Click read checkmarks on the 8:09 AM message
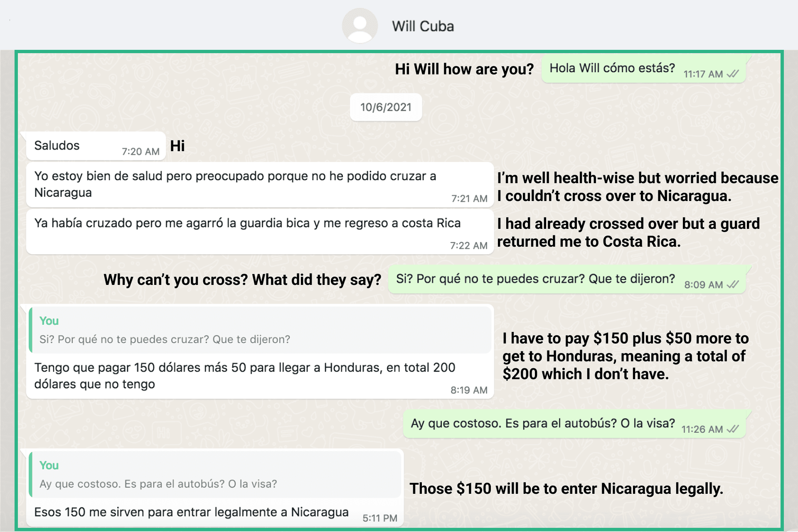The height and width of the screenshot is (532, 798). [x=733, y=284]
